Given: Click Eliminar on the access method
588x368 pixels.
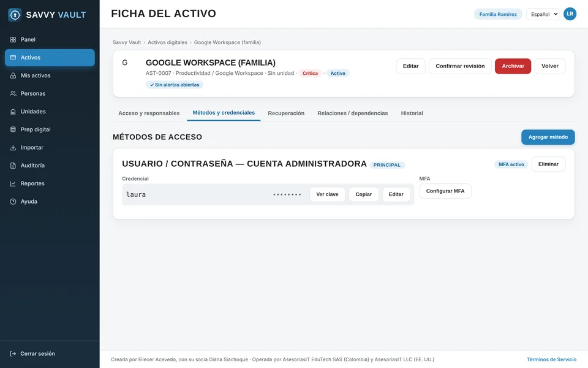Looking at the screenshot, I should (548, 164).
